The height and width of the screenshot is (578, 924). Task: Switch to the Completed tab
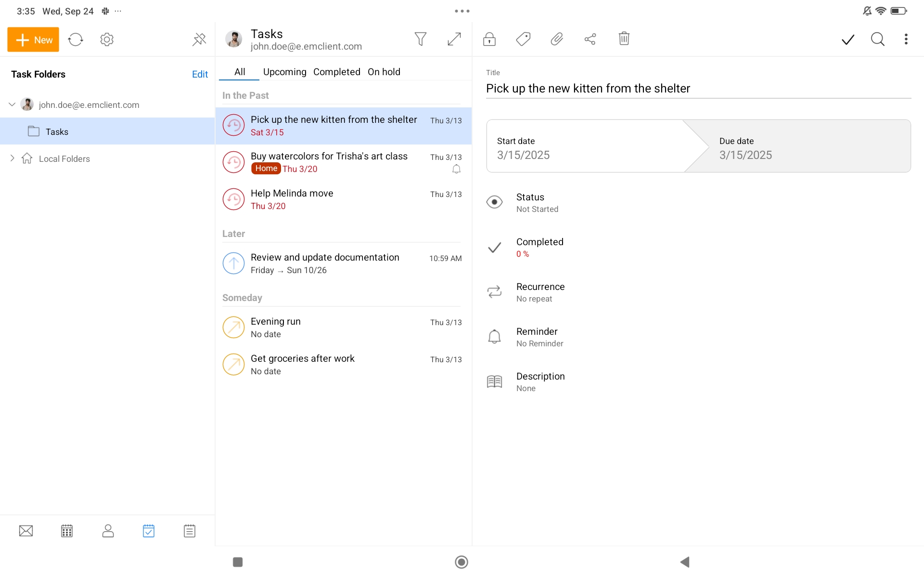pos(336,72)
